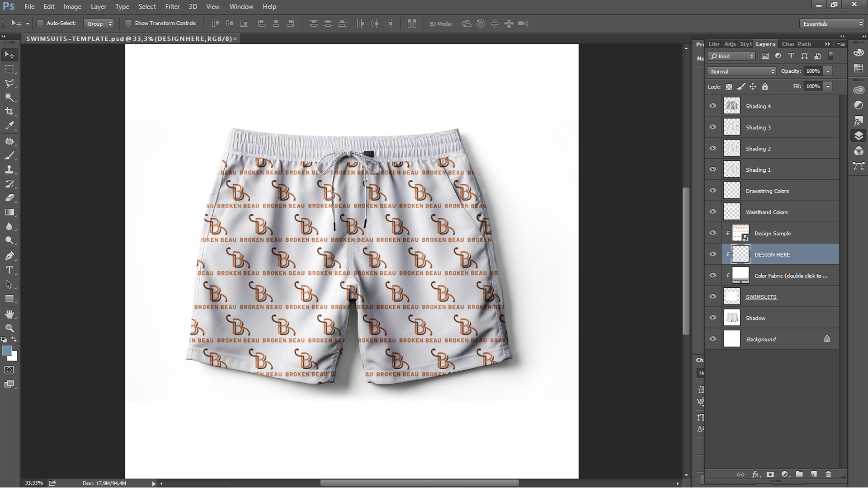Create a new layer group
This screenshot has width=868, height=488.
coord(799,474)
